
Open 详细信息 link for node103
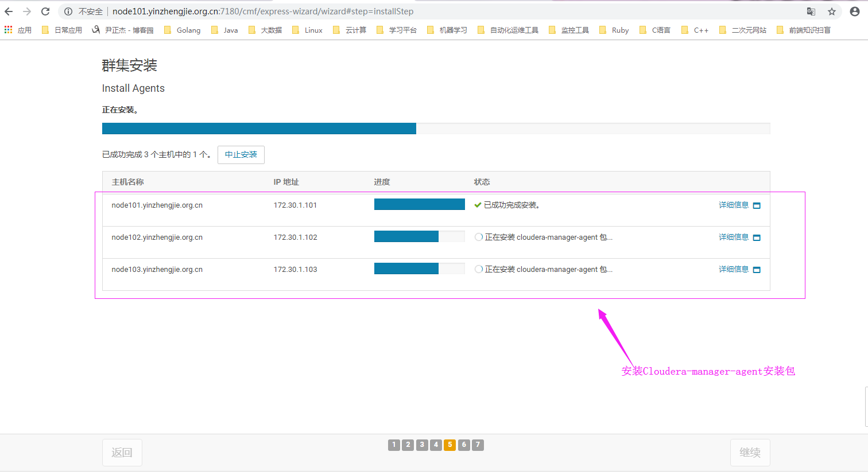point(734,269)
